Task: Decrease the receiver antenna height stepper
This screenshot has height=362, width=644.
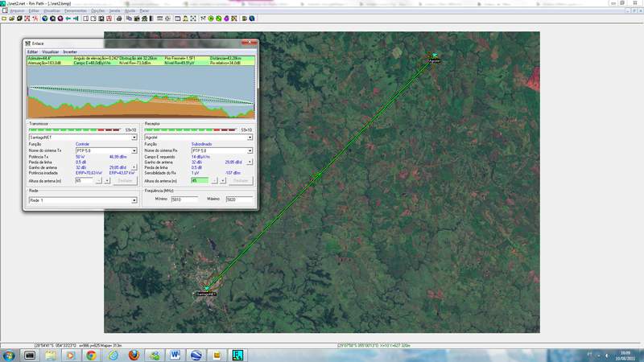Action: click(x=214, y=180)
